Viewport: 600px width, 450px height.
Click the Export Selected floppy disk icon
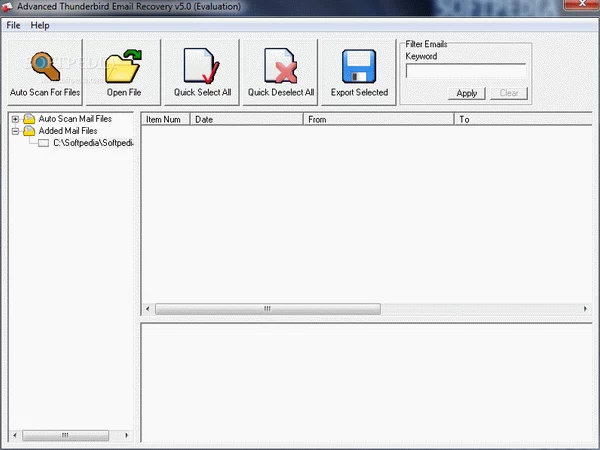[x=359, y=66]
